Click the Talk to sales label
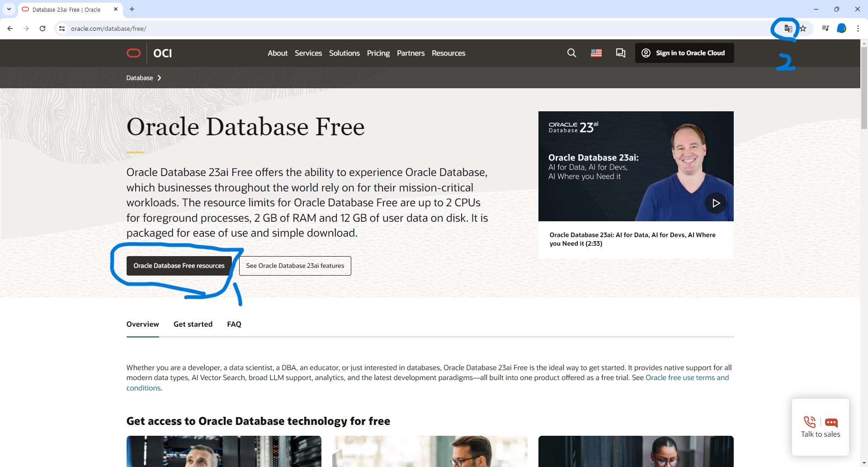 point(821,434)
